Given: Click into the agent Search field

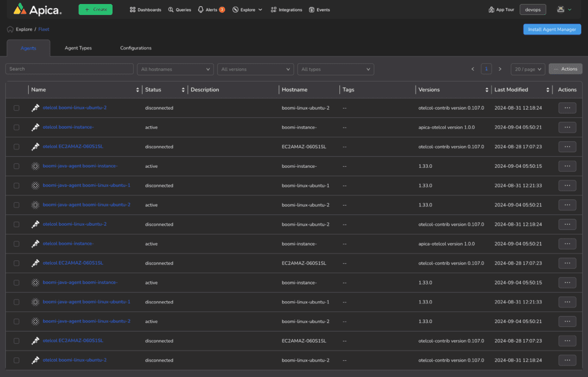Looking at the screenshot, I should tap(69, 69).
